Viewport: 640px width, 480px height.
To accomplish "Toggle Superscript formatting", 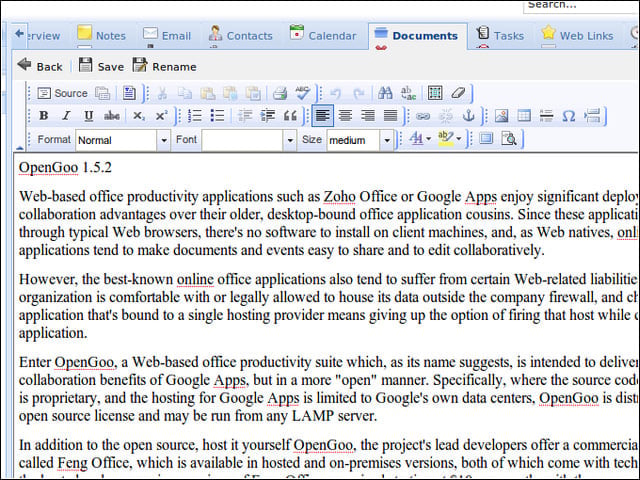I will 162,116.
